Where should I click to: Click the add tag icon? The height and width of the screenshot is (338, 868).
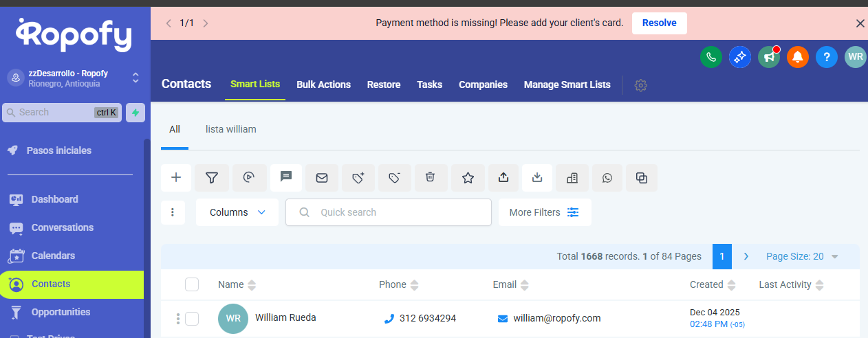(x=358, y=178)
